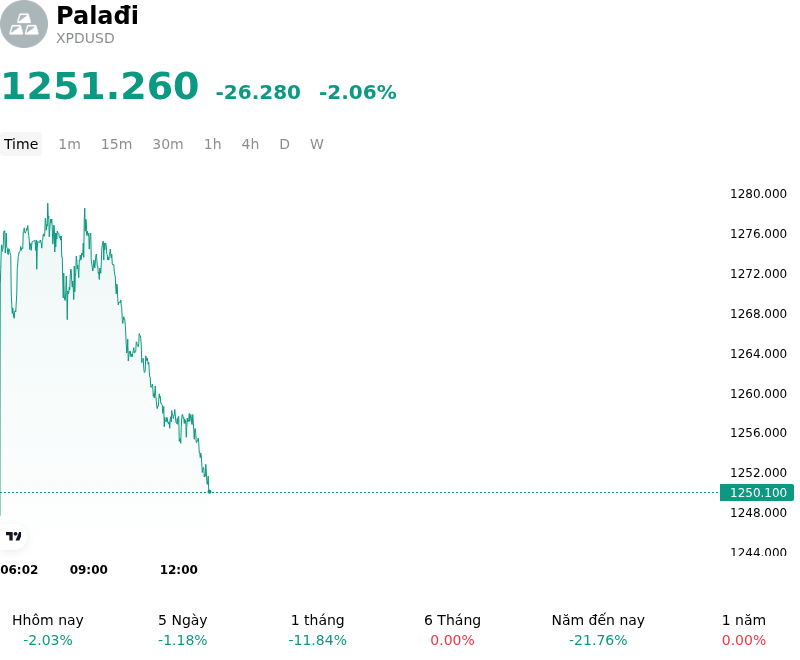The width and height of the screenshot is (800, 660).
Task: Open the TradingView logo badge
Action: point(13,536)
